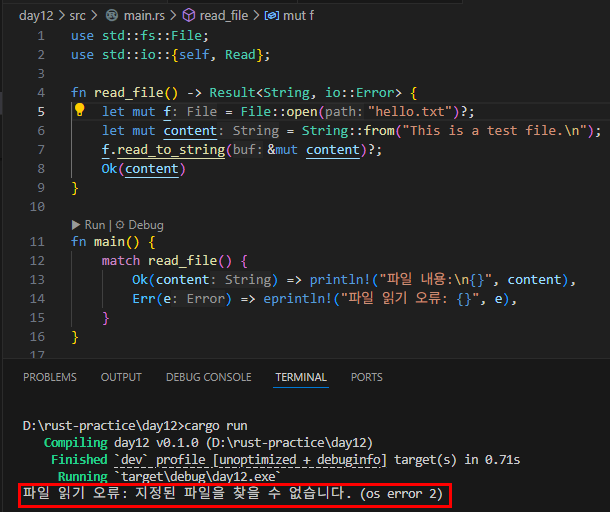Click the variable symbol icon before mut f
610x512 pixels.
[x=272, y=16]
